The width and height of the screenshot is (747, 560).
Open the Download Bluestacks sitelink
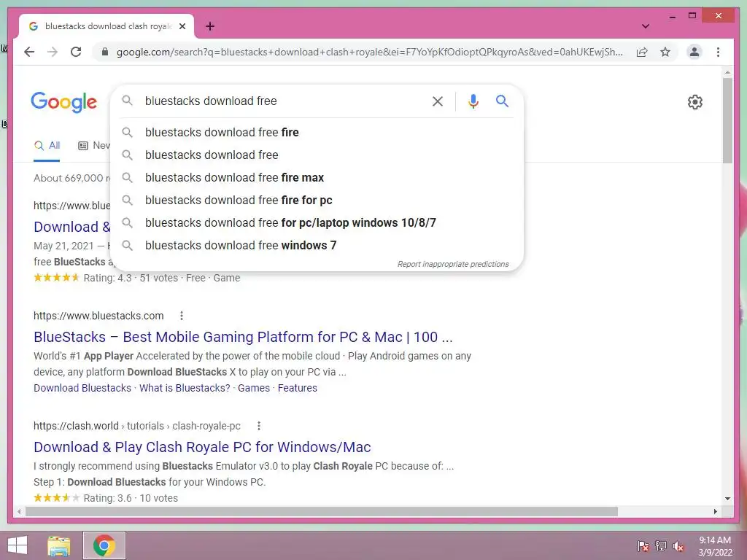82,388
